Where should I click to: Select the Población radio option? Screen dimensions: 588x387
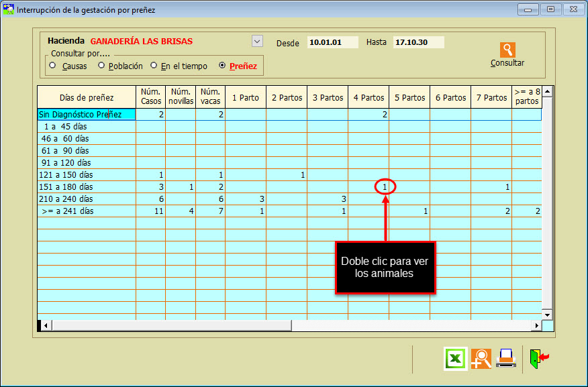(x=101, y=66)
